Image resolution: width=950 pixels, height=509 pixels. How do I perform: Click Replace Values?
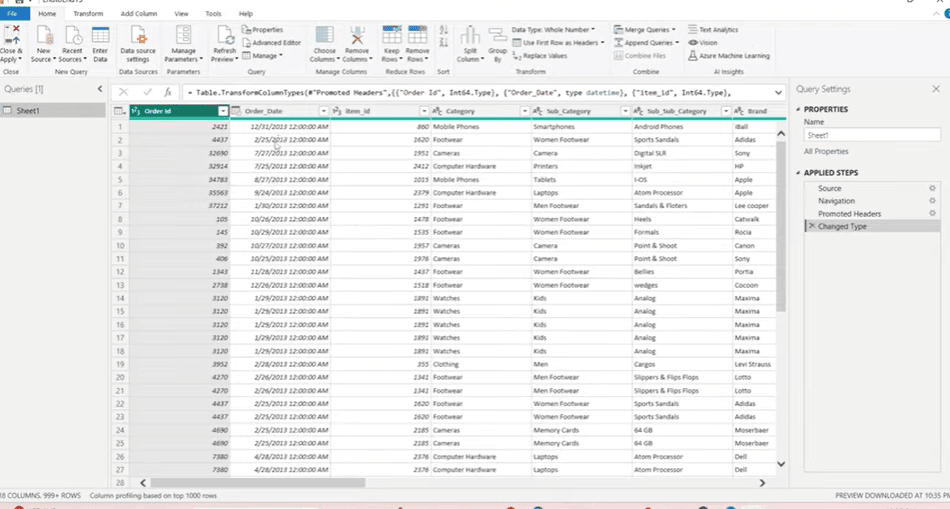540,56
